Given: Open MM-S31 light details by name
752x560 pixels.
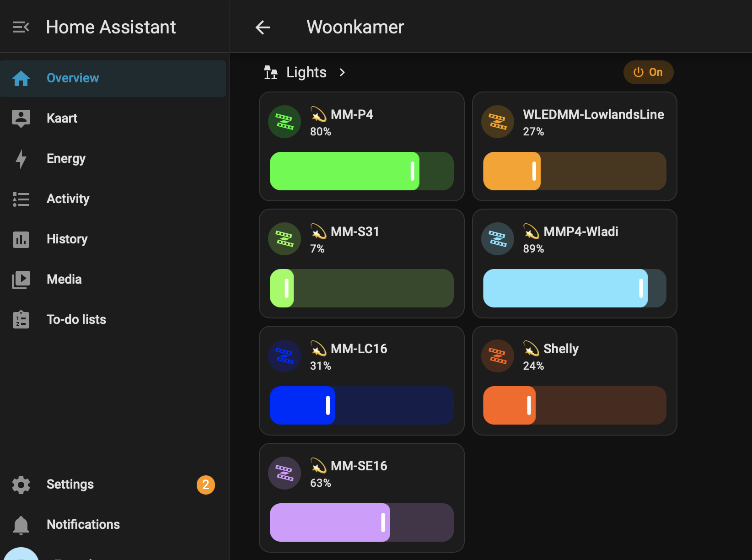Looking at the screenshot, I should click(x=355, y=232).
